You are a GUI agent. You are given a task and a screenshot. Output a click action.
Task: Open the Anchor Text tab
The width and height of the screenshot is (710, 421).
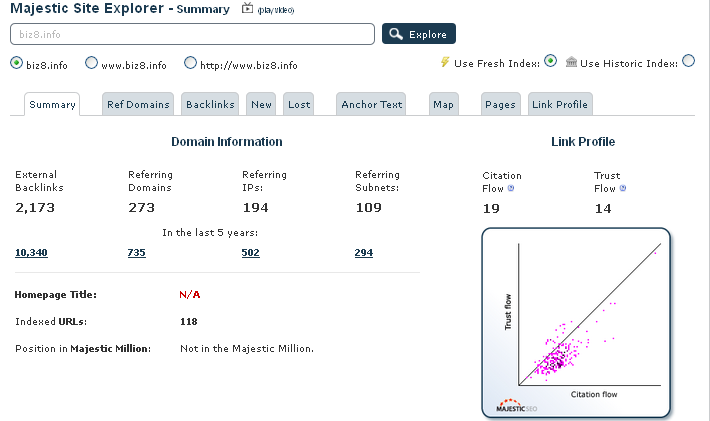(x=371, y=105)
